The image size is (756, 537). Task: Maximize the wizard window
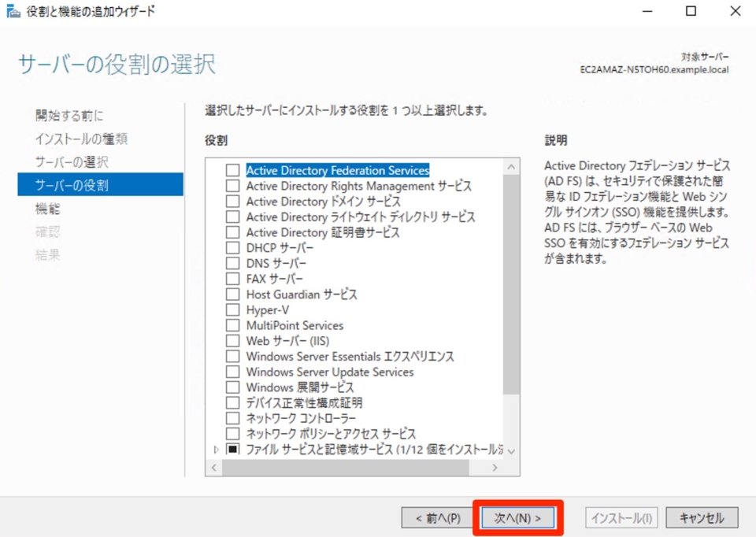(691, 11)
